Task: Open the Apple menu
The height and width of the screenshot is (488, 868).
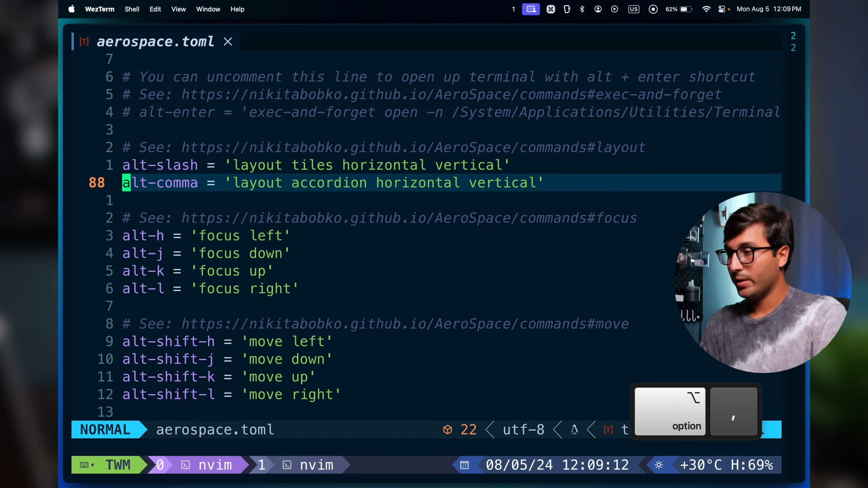Action: pyautogui.click(x=72, y=9)
